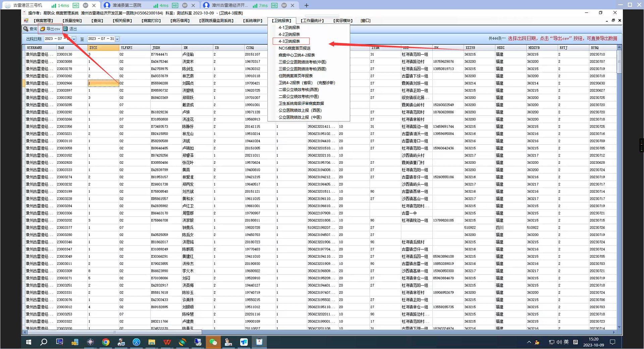Screen dimensions: 644x349
Task: Open the medical clipboard taskbar app
Action: point(259,342)
